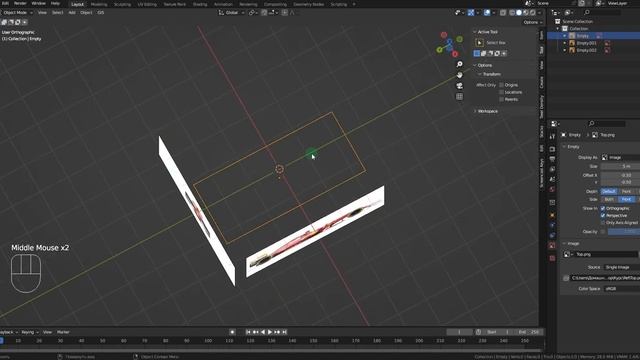Select the Select Box active tool icon
This screenshot has height=360, width=640.
(480, 43)
